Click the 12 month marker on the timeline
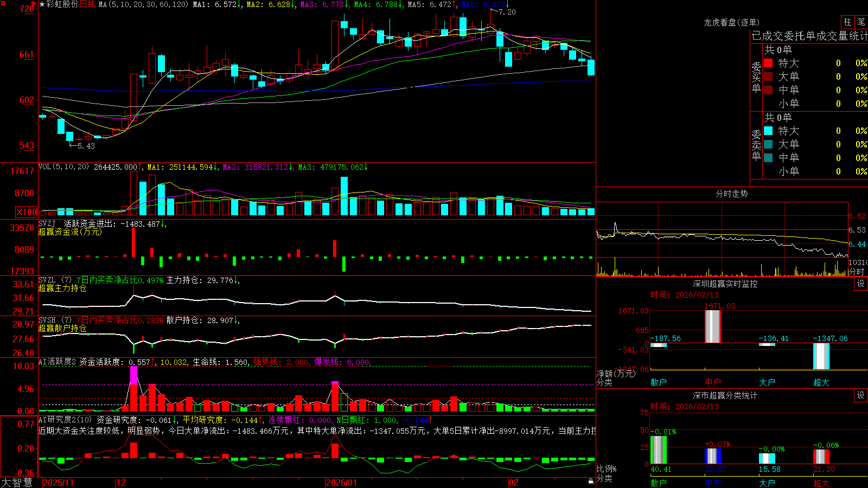This screenshot has height=488, width=868. (121, 483)
